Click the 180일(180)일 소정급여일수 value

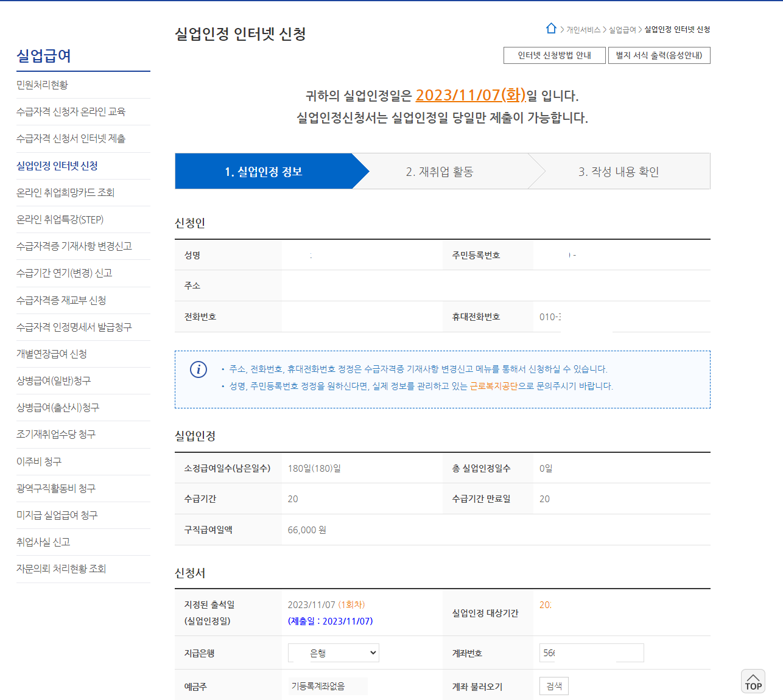(x=314, y=468)
